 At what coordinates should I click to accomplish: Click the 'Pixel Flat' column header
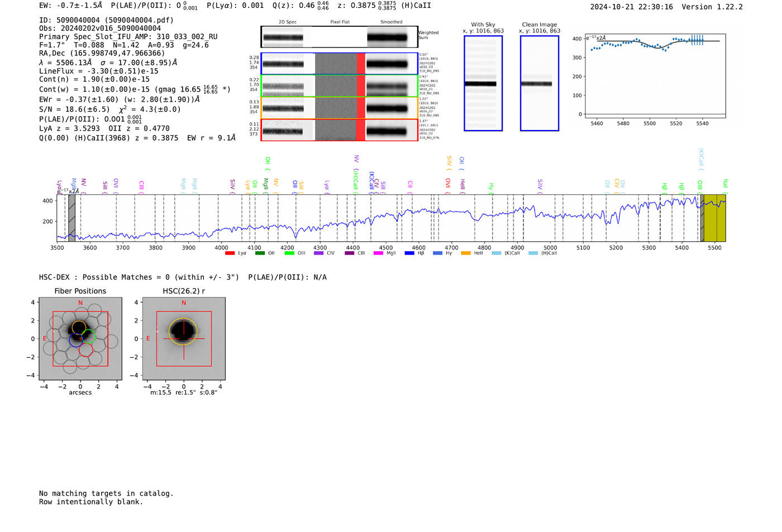click(340, 22)
